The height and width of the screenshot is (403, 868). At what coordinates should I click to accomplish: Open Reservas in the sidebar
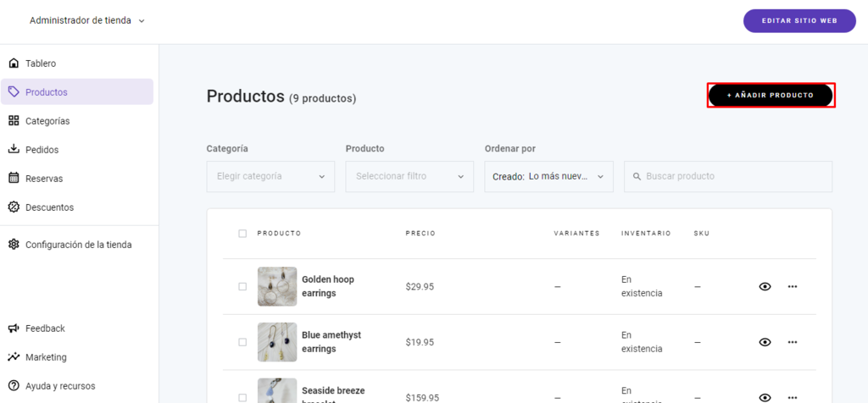tap(77, 178)
